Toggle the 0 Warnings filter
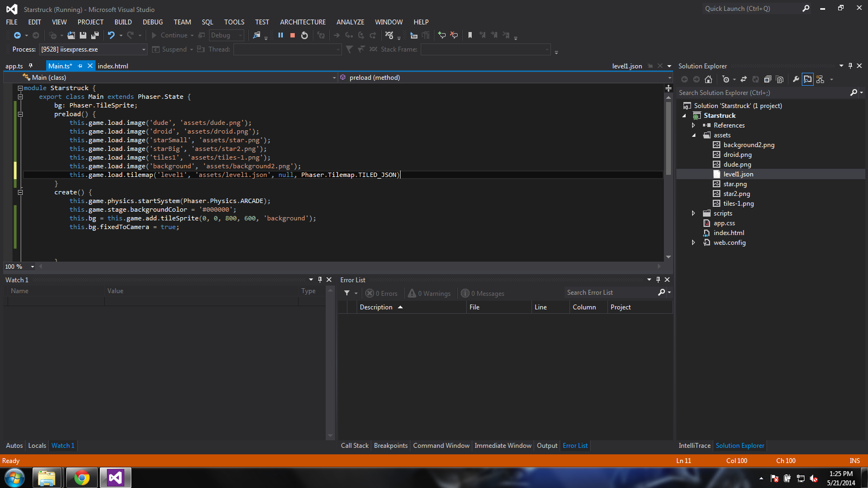 (429, 293)
